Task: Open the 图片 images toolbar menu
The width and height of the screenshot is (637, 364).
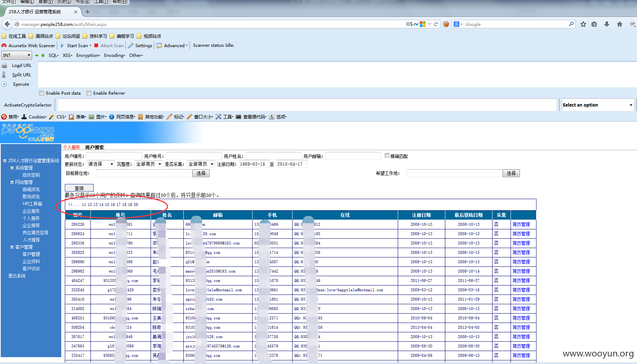Action: click(x=98, y=117)
